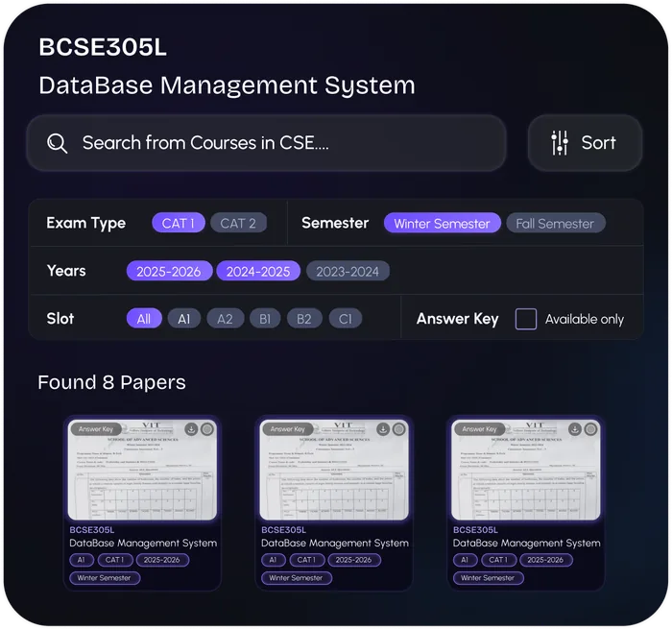Focus the Search from Courses in CSE field

click(x=266, y=143)
